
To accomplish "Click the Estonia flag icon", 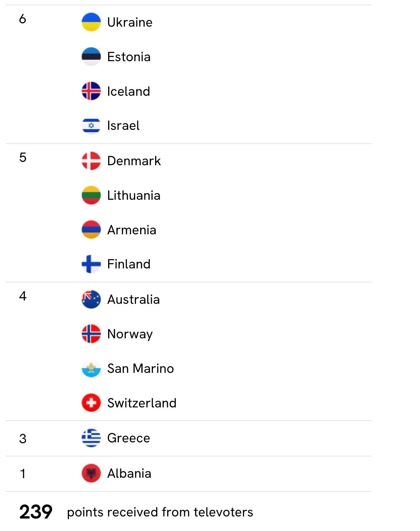I will pos(91,57).
